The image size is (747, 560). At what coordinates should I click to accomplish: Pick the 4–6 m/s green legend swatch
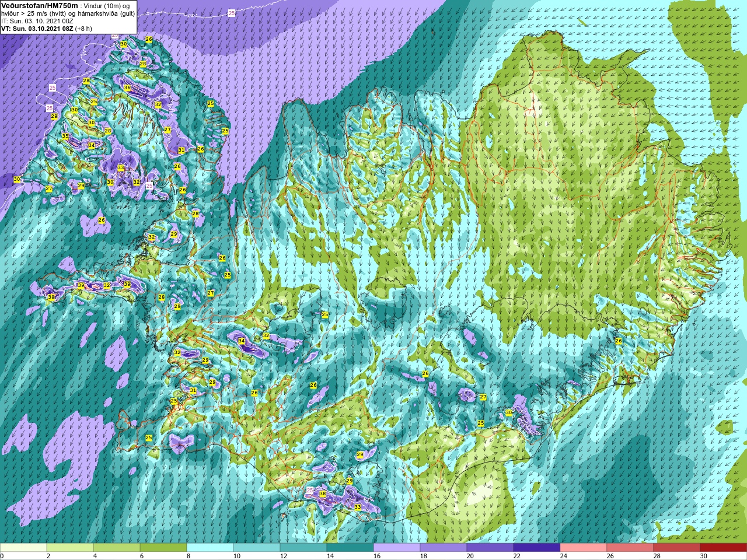[x=117, y=548]
